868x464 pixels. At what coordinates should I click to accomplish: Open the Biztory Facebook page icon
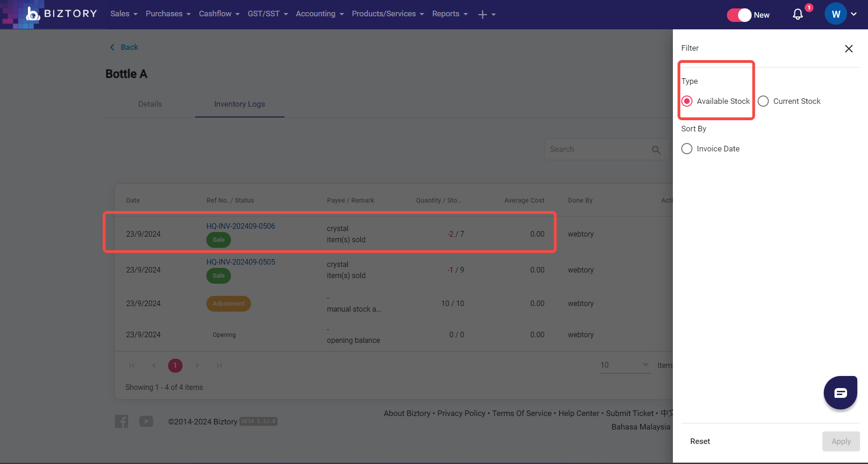tap(122, 421)
